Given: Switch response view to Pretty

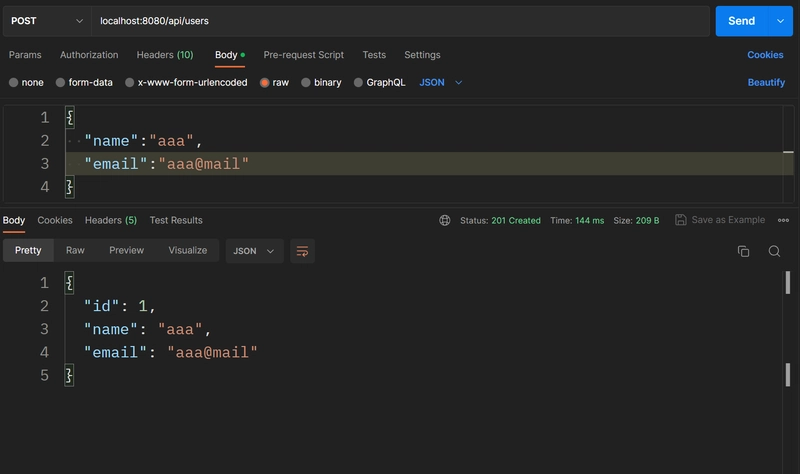Looking at the screenshot, I should coord(28,251).
